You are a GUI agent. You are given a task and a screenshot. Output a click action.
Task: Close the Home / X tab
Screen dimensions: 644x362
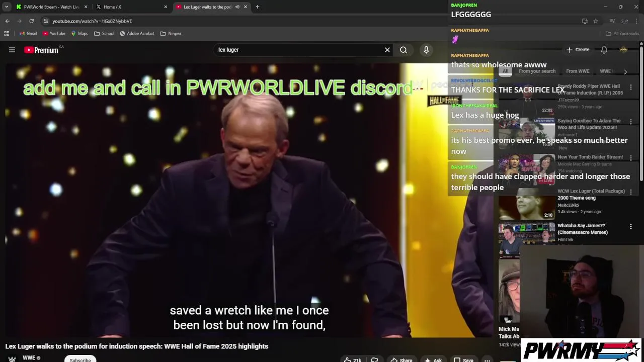166,7
